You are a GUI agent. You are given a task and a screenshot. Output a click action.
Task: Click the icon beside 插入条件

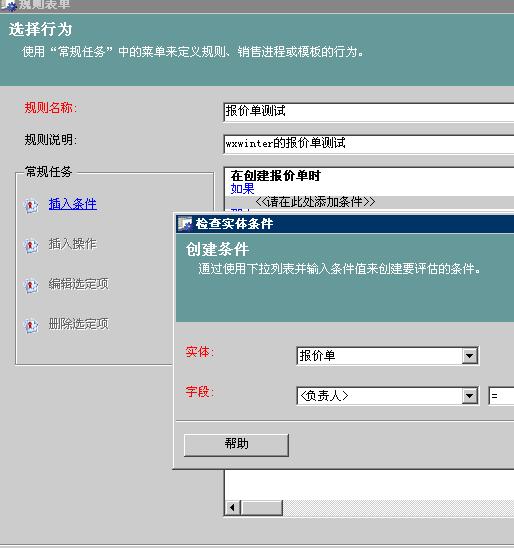31,205
